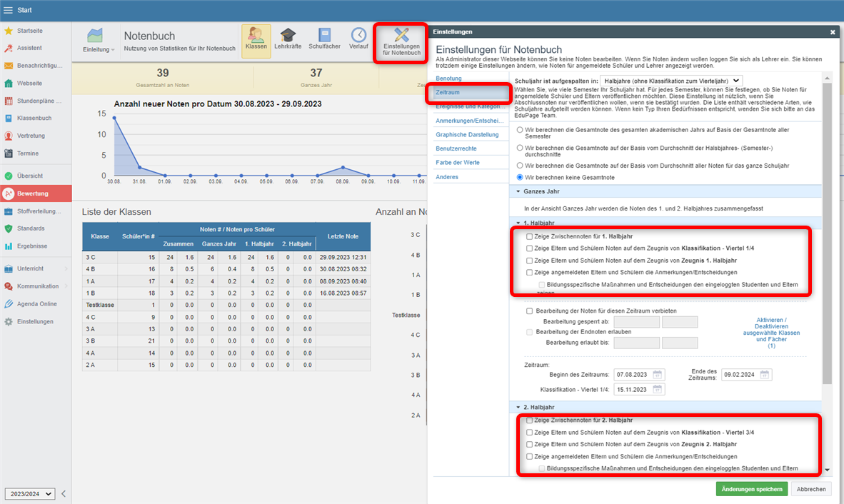Open the Kommunikation chat icon
The width and height of the screenshot is (844, 504).
[9, 286]
